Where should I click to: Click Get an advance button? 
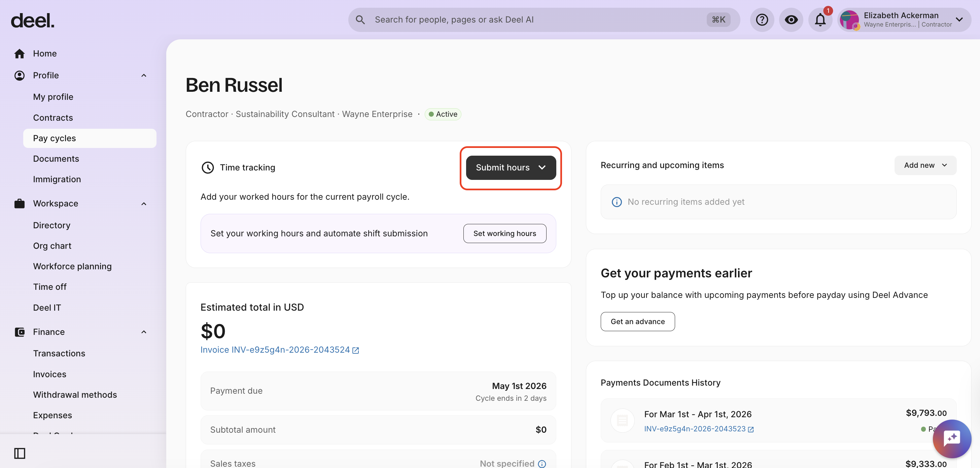[638, 322]
